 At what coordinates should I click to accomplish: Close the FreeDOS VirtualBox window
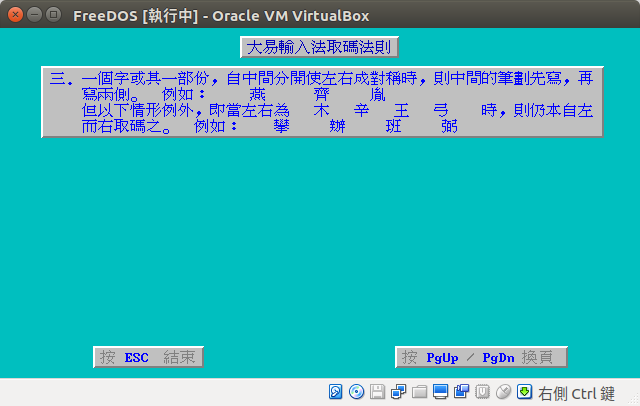click(14, 15)
